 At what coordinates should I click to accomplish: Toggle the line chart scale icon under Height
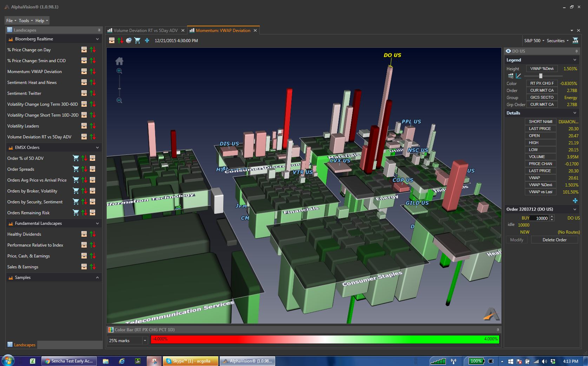518,76
